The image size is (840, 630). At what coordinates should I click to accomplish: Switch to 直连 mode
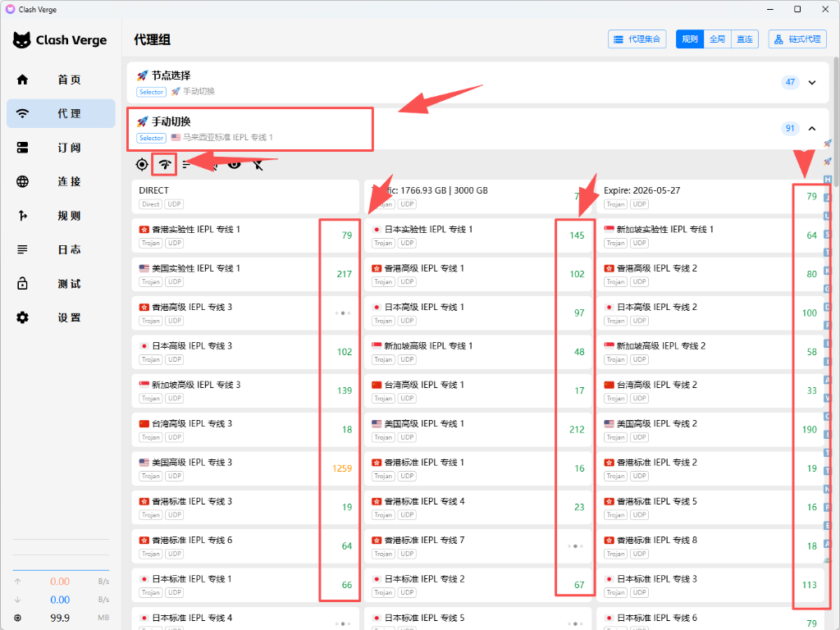point(745,39)
